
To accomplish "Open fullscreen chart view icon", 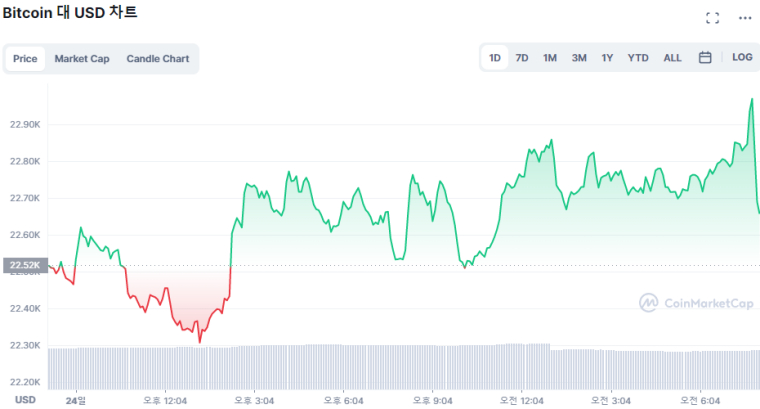I will click(x=713, y=18).
